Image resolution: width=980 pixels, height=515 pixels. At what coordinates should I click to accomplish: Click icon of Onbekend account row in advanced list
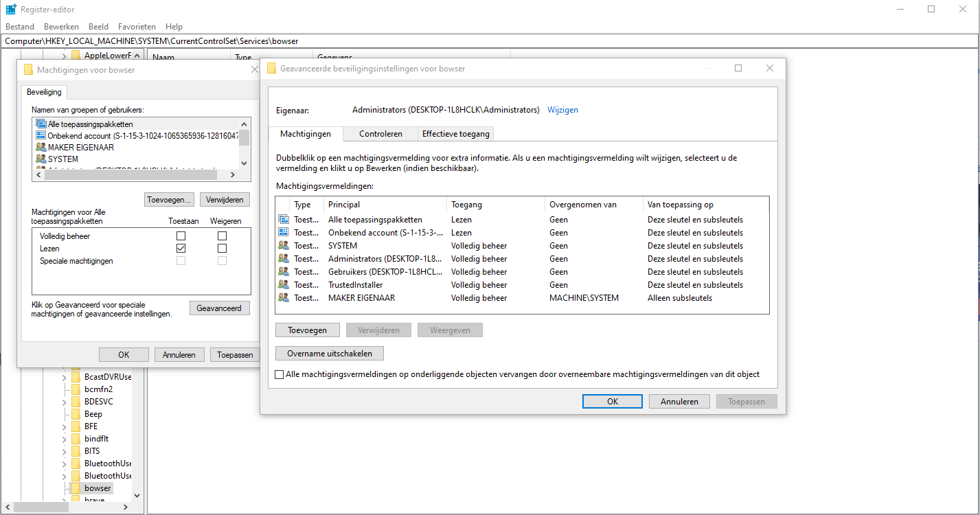(284, 233)
